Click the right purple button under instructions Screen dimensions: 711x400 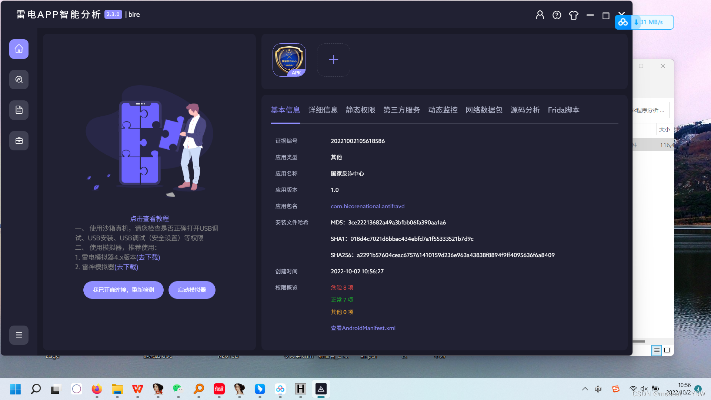pos(191,290)
